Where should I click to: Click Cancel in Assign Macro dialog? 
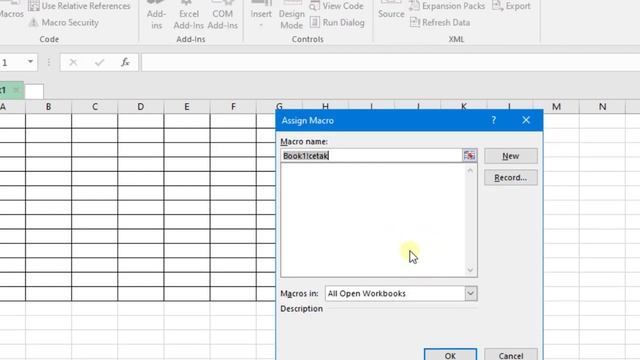pos(511,355)
